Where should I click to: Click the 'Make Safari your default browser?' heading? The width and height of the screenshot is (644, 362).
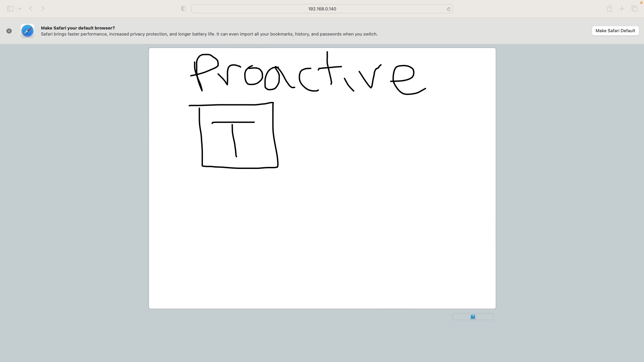(78, 28)
